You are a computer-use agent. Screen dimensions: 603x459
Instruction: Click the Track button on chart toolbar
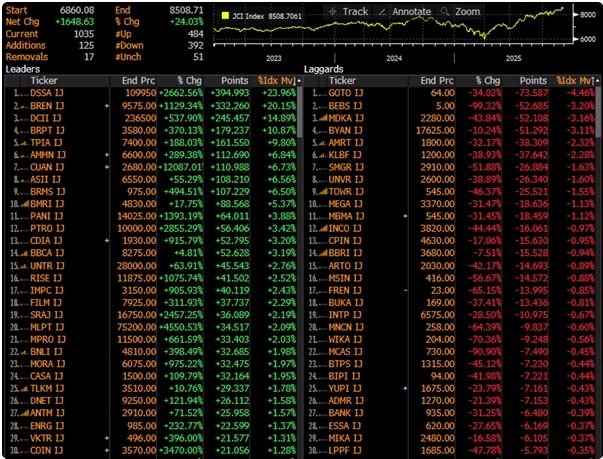click(x=348, y=12)
